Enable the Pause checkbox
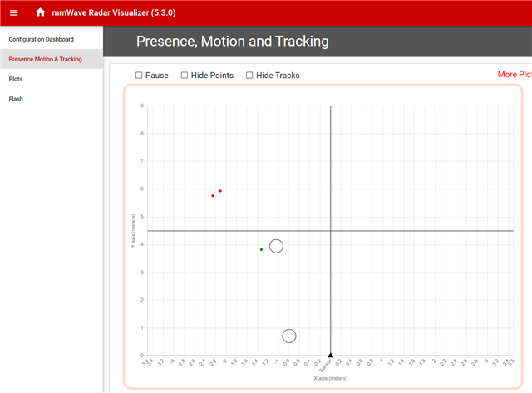This screenshot has width=532, height=393. [139, 76]
